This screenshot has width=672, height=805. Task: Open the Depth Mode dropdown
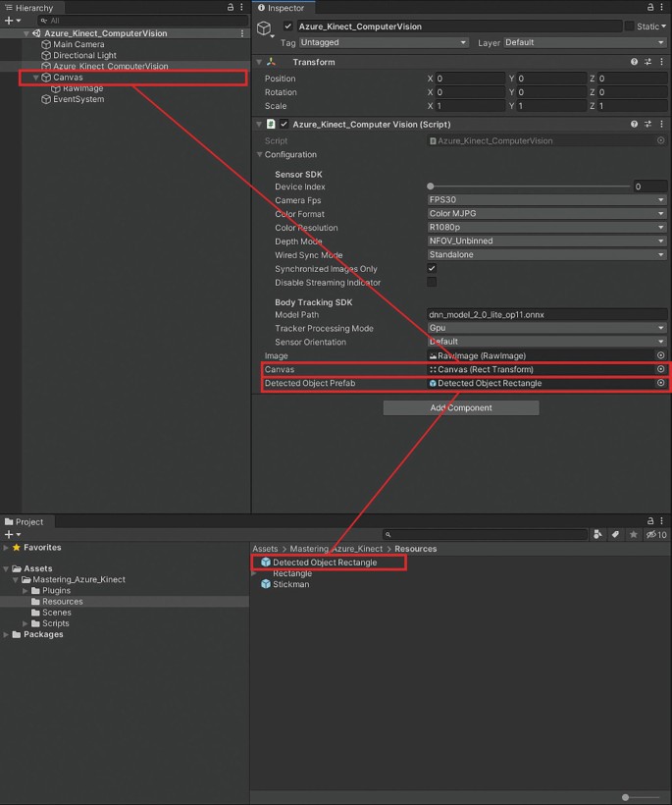[546, 241]
